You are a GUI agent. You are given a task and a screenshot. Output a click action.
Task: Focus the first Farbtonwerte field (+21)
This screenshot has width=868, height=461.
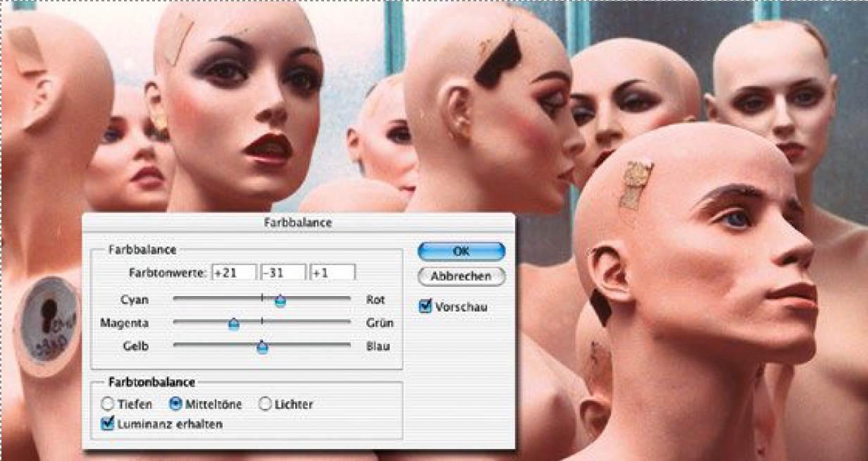pyautogui.click(x=234, y=272)
